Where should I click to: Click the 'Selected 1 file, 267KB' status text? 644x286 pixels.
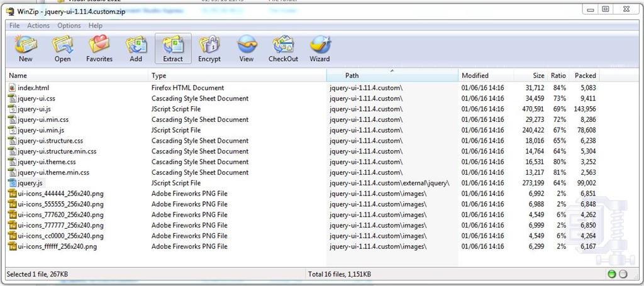point(37,274)
